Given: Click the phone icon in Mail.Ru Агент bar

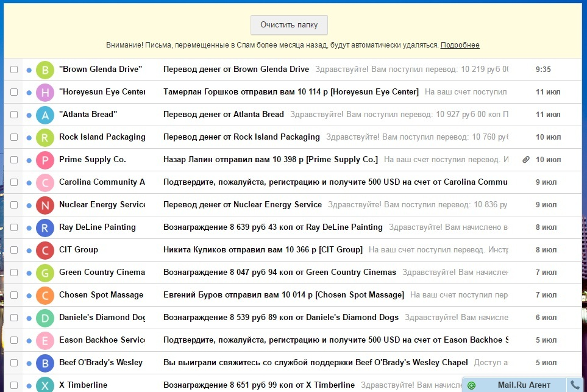Looking at the screenshot, I should [575, 385].
